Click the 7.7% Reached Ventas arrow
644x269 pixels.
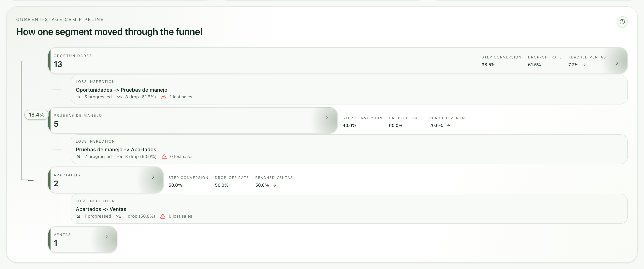coord(584,65)
